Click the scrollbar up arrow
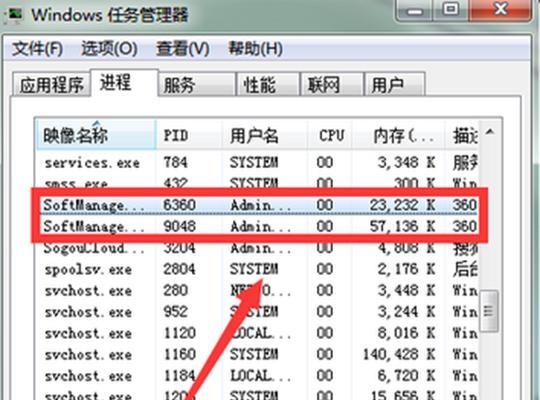Screen dimensions: 540x400 [490, 132]
